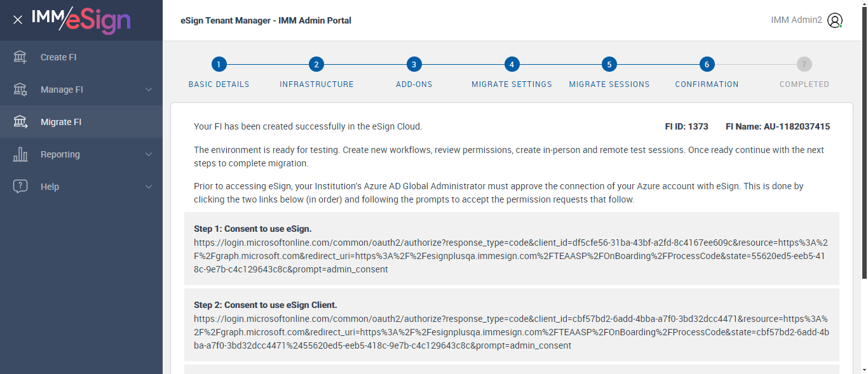
Task: Close the sidebar with the X icon
Action: click(18, 20)
